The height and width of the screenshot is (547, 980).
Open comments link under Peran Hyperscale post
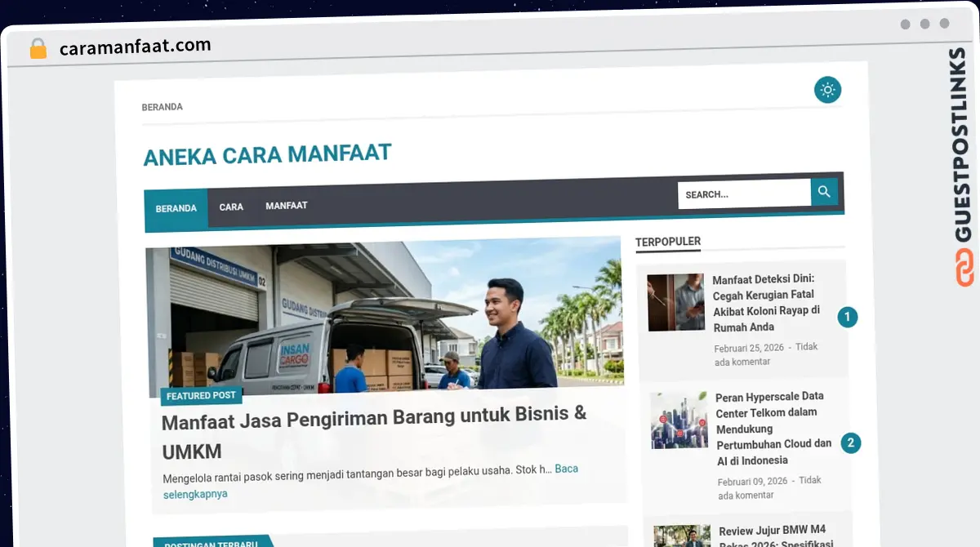coord(770,487)
